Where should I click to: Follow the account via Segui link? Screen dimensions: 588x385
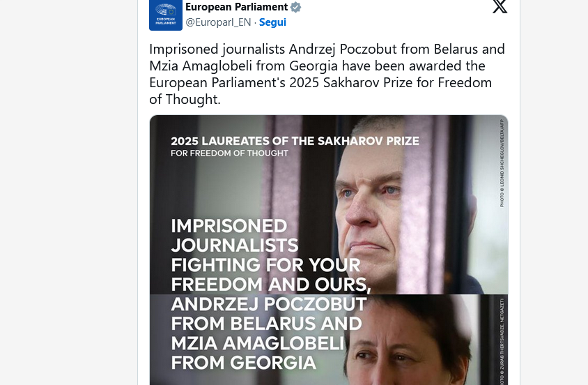coord(272,22)
